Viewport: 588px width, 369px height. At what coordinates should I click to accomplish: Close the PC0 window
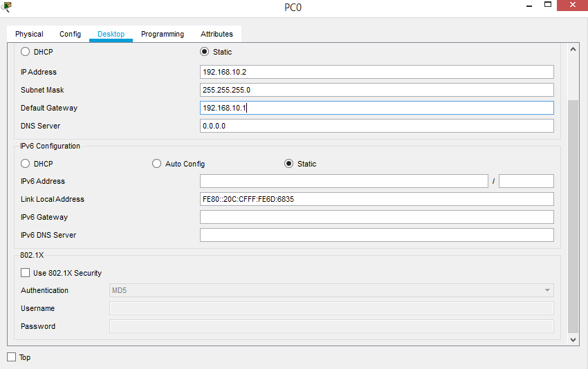(572, 6)
